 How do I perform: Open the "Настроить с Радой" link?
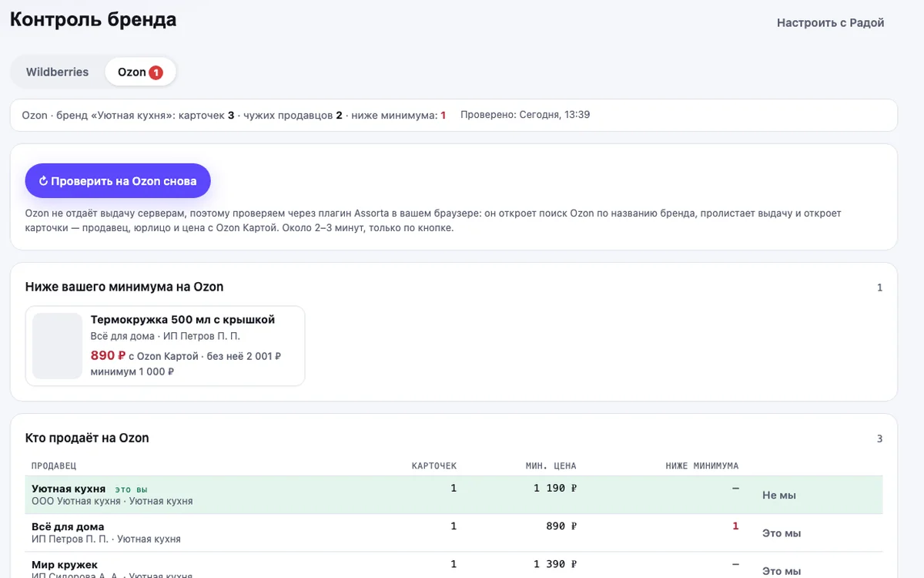tap(830, 22)
